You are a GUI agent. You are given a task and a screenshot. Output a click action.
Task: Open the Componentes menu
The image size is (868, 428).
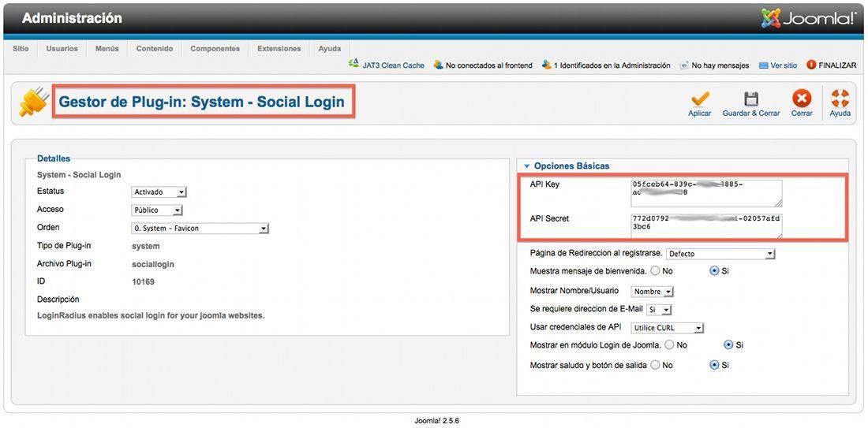click(x=215, y=49)
